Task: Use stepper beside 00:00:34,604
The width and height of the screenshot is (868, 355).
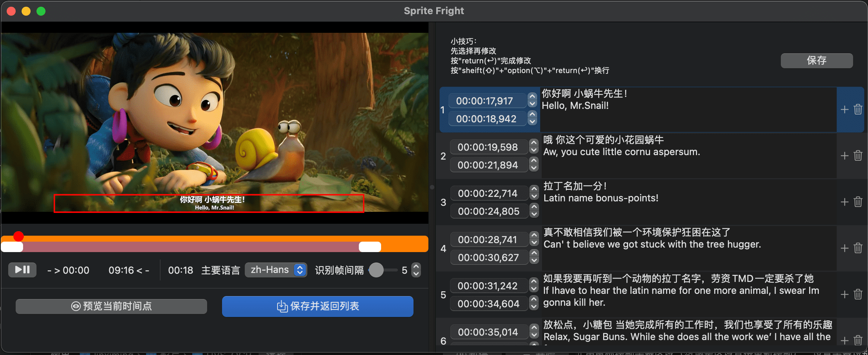Action: [x=534, y=304]
